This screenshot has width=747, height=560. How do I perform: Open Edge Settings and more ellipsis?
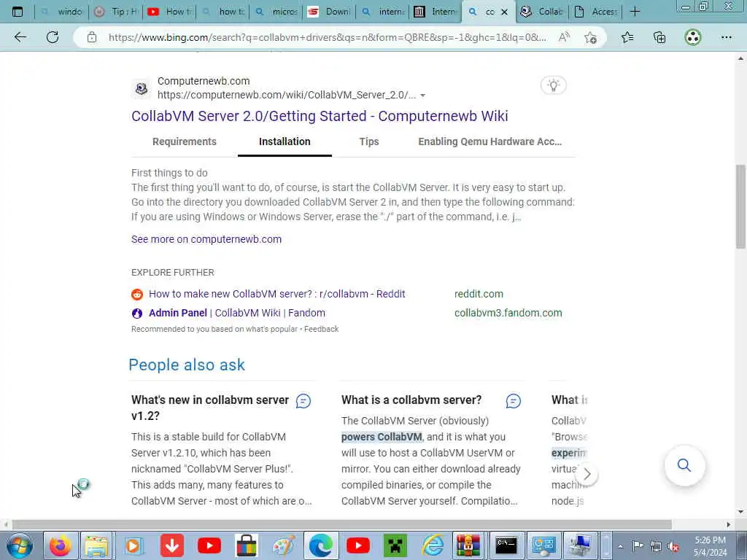tap(726, 37)
